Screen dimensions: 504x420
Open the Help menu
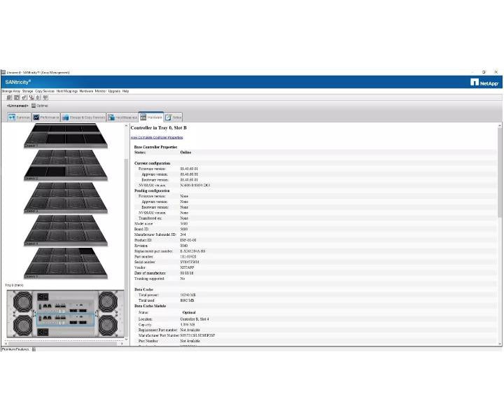click(126, 91)
